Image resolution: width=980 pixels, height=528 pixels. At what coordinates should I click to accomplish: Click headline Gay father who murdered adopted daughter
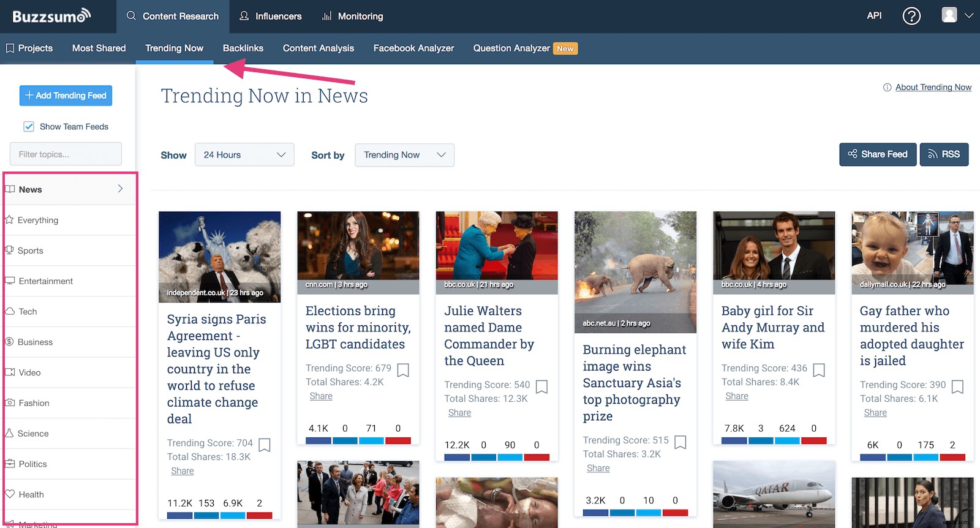tap(912, 336)
